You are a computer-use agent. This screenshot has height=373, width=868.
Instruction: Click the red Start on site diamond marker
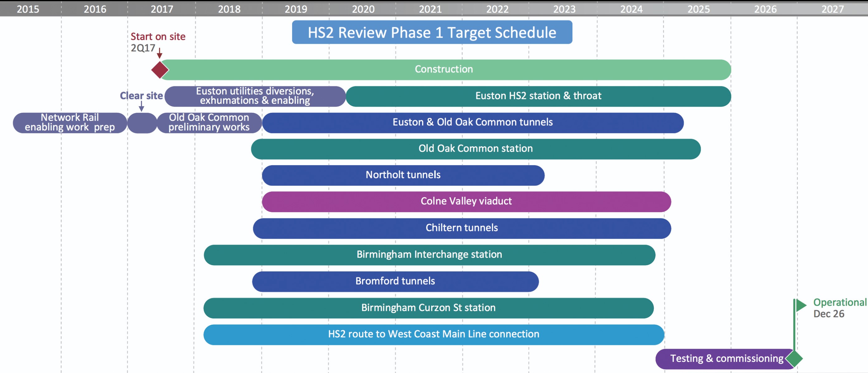click(x=160, y=70)
